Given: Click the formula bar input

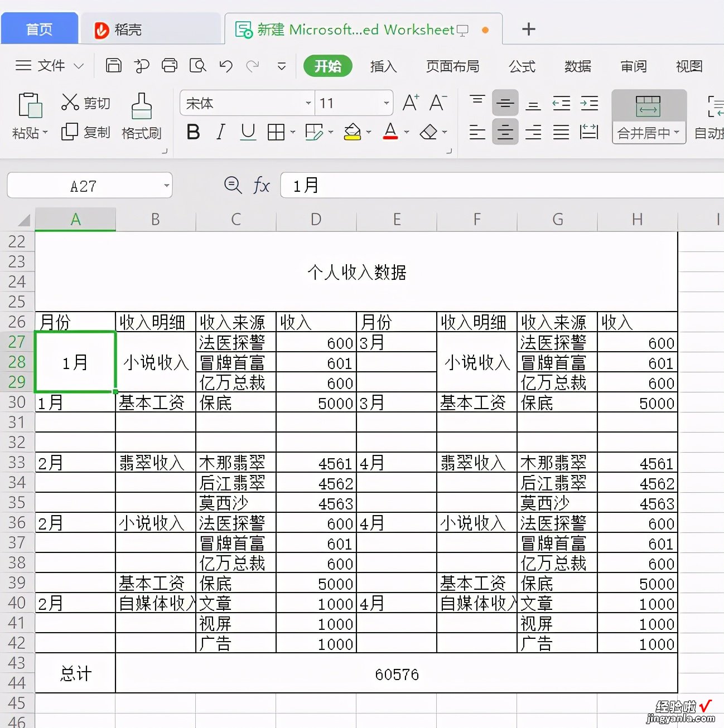Looking at the screenshot, I should [502, 185].
